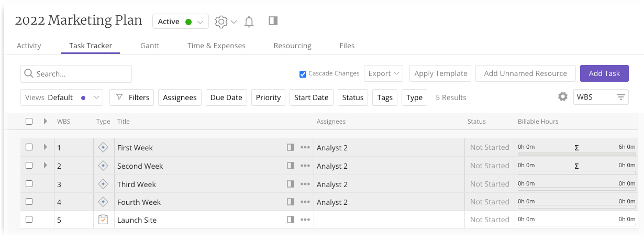
Task: Open table column settings gear icon
Action: [x=563, y=96]
